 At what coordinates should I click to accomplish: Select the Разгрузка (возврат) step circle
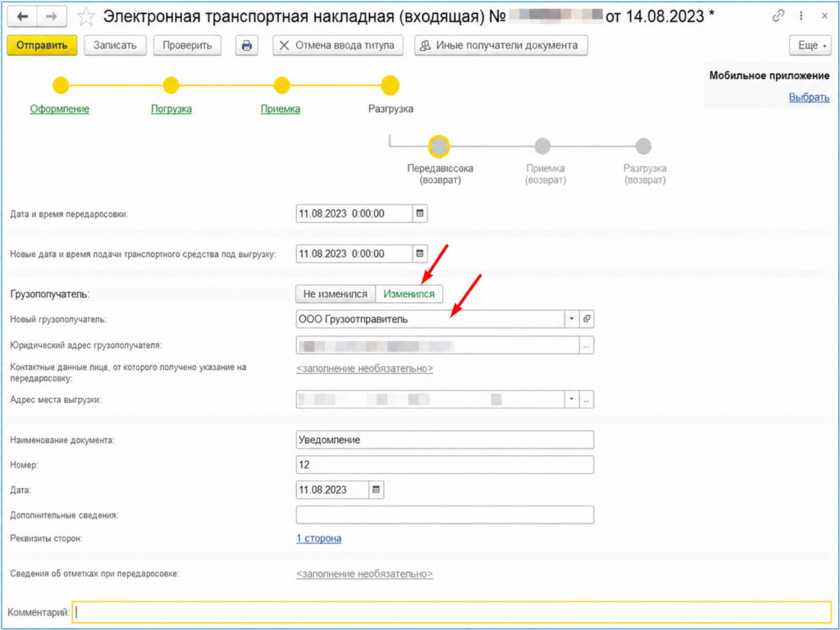[643, 146]
